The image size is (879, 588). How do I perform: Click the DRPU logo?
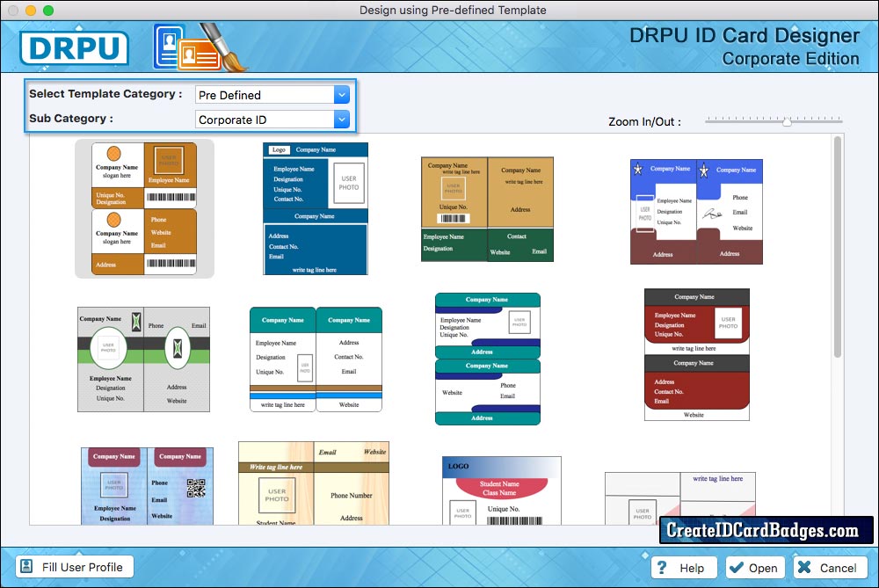[x=75, y=47]
